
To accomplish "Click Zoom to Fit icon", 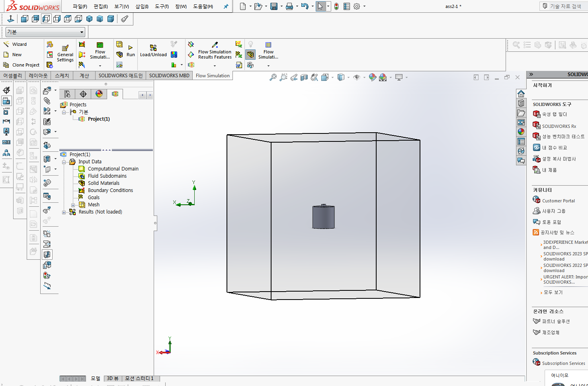I will (x=273, y=77).
